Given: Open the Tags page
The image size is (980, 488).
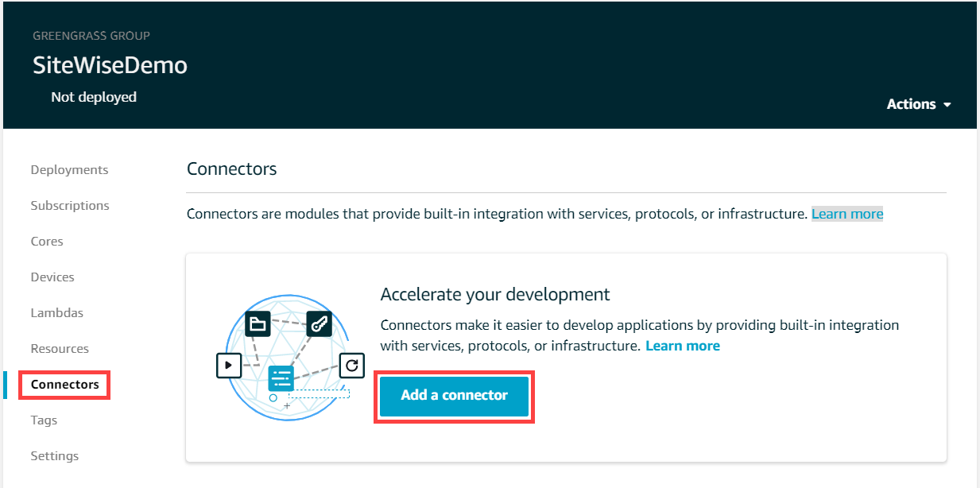Looking at the screenshot, I should pyautogui.click(x=44, y=420).
